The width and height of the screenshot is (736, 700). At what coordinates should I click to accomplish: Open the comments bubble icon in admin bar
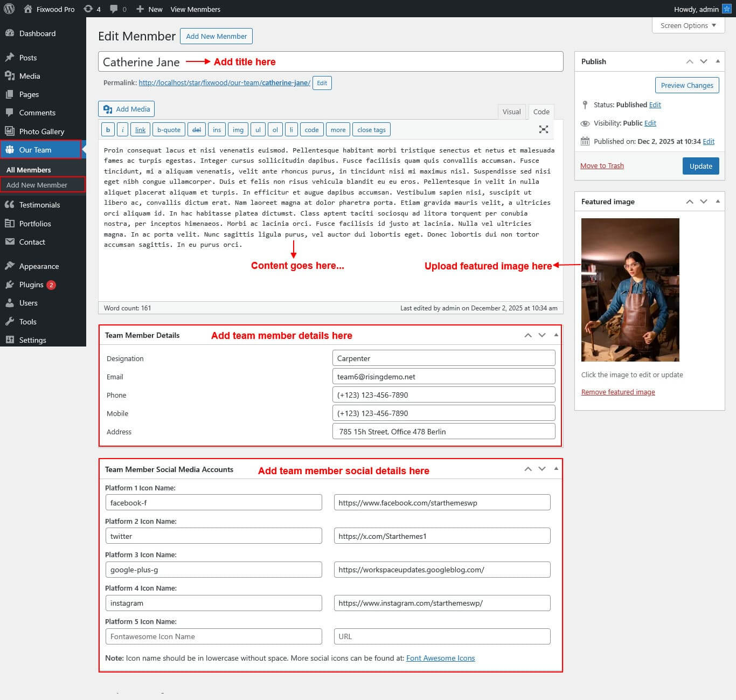(x=114, y=9)
